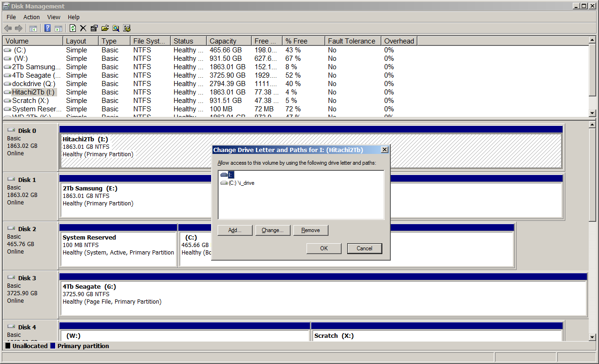Click the Delete X toolbar icon
The width and height of the screenshot is (599, 364).
coord(83,28)
